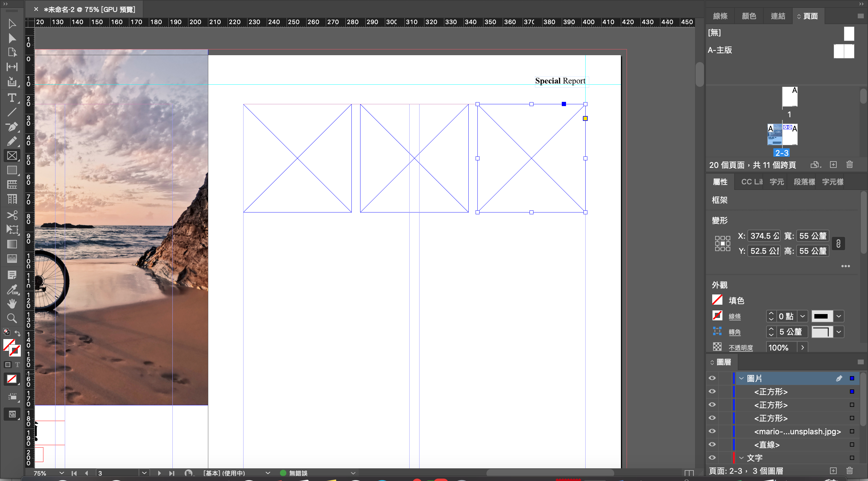The width and height of the screenshot is (868, 481).
Task: Switch to the 顏色 panel tab
Action: click(749, 16)
